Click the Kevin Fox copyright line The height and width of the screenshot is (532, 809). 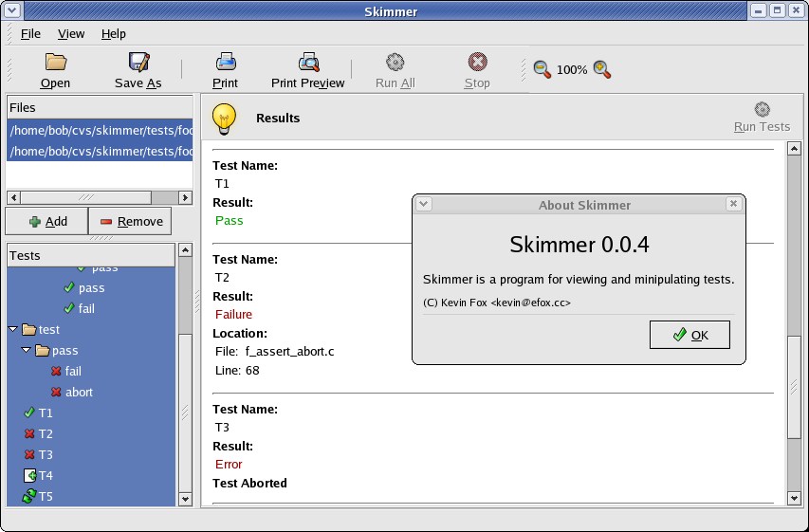[x=497, y=303]
